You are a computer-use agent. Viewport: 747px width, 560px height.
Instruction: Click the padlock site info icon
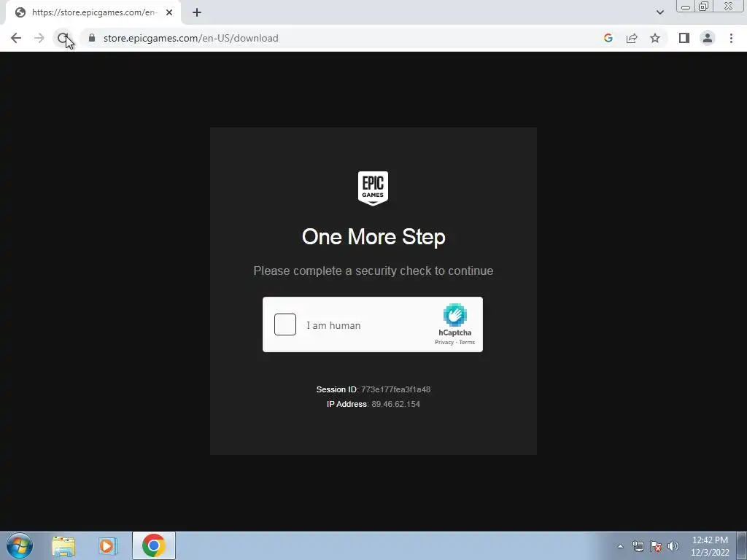tap(92, 38)
